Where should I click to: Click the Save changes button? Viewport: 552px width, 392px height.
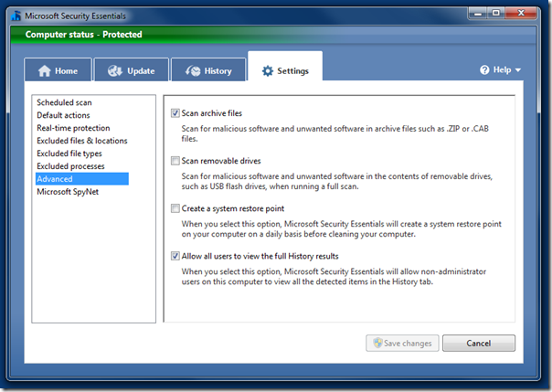(x=402, y=343)
